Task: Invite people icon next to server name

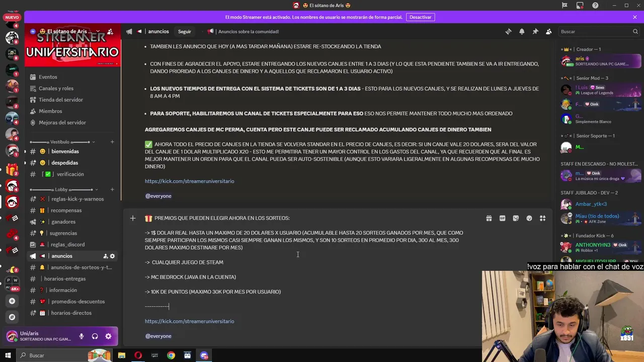Action: (x=110, y=31)
